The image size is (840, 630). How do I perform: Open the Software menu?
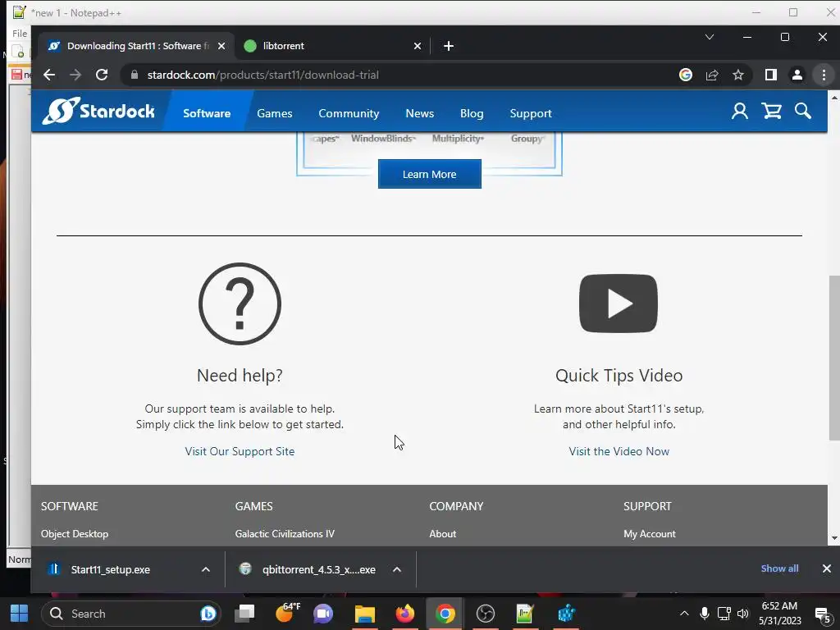click(207, 113)
